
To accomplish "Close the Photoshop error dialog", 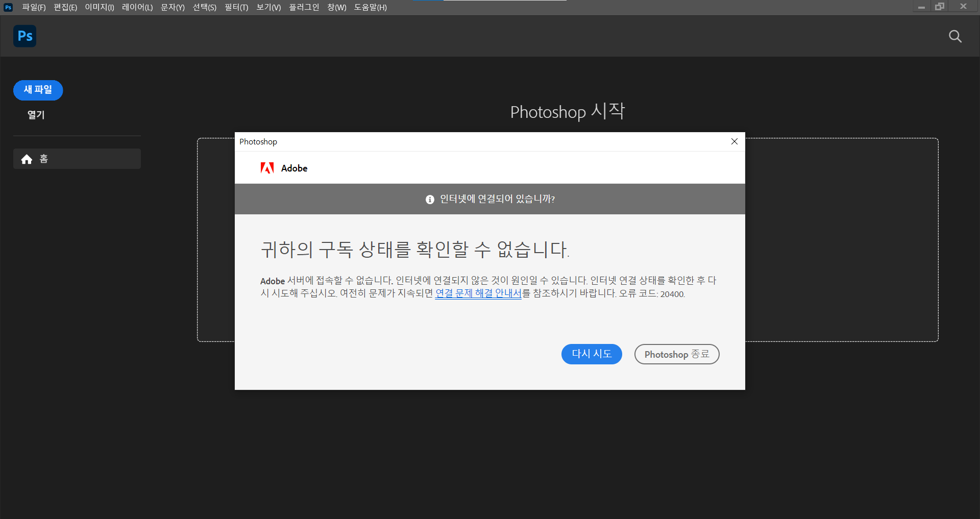I will (x=734, y=141).
